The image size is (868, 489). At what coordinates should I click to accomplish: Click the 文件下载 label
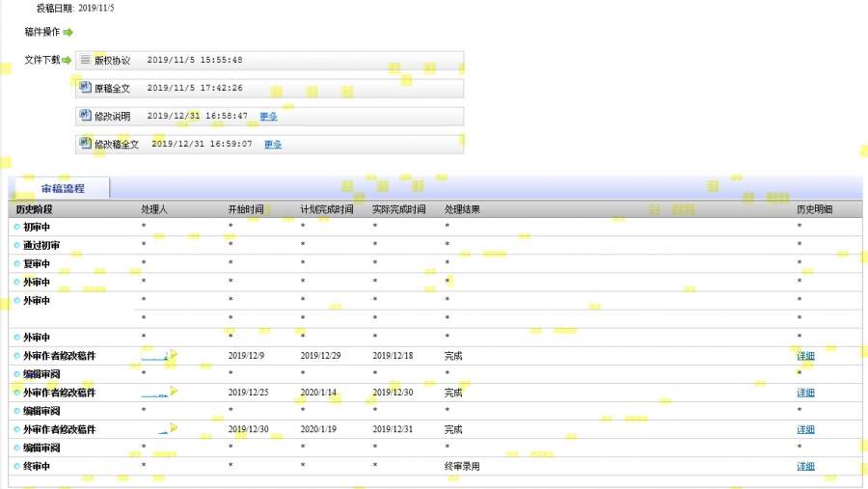(x=42, y=60)
